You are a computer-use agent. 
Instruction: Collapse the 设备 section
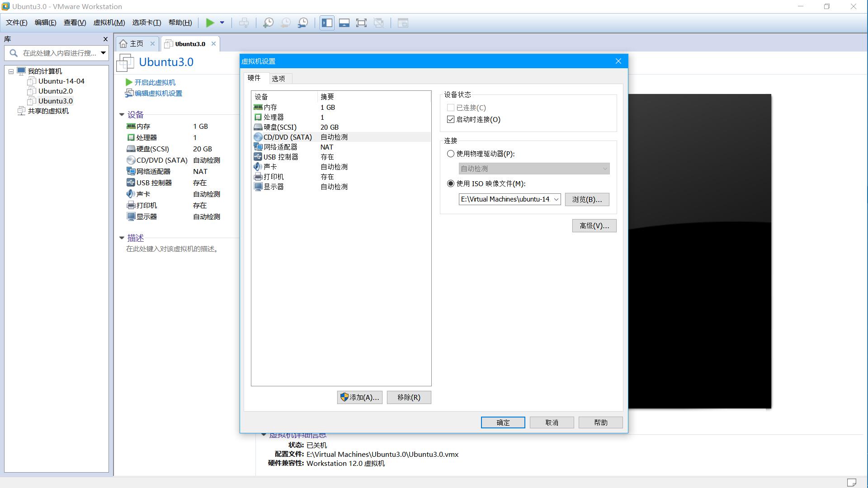tap(121, 114)
